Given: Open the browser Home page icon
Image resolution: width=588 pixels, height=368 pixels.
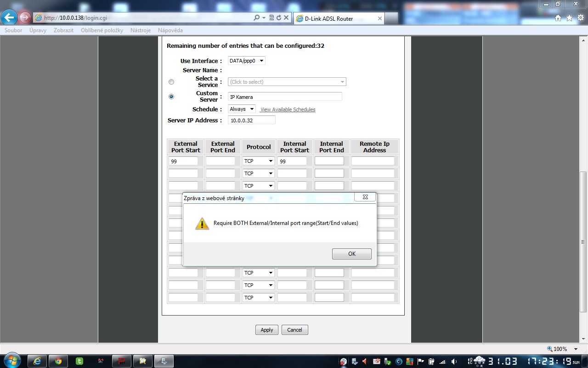Looking at the screenshot, I should point(558,18).
